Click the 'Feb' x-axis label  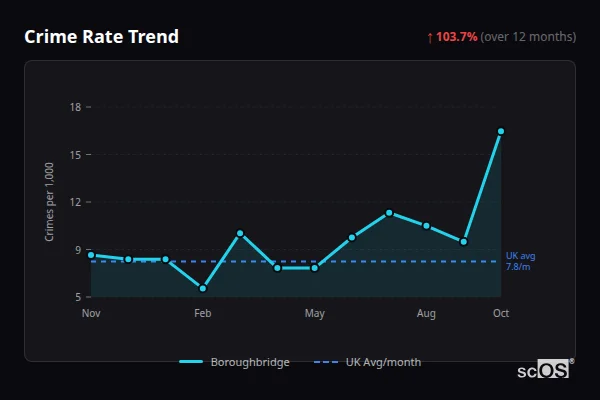[203, 313]
